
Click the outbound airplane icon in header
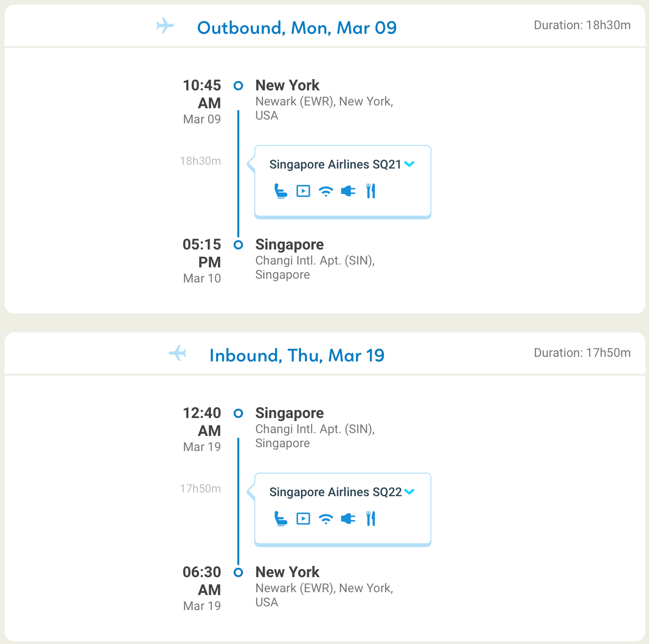(165, 25)
